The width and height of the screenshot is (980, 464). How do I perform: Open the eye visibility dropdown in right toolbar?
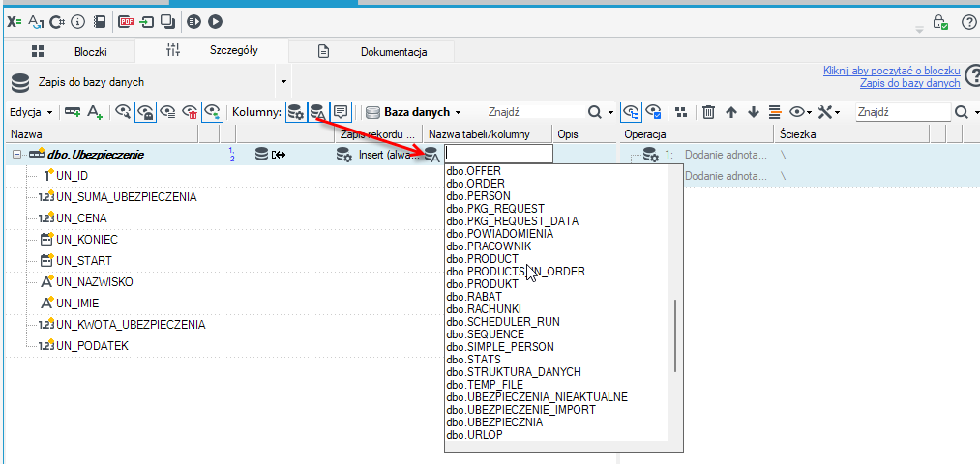point(801,112)
